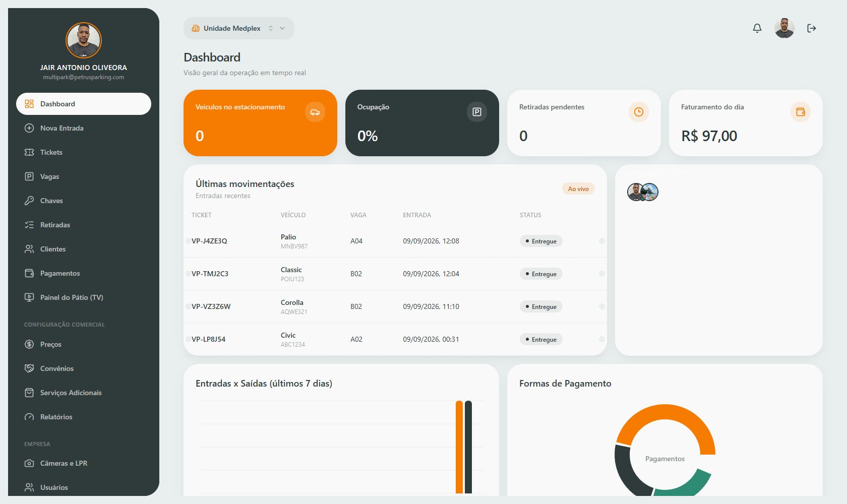Click the Câmeras e LPR camera icon
Image resolution: width=847 pixels, height=504 pixels.
pos(29,463)
